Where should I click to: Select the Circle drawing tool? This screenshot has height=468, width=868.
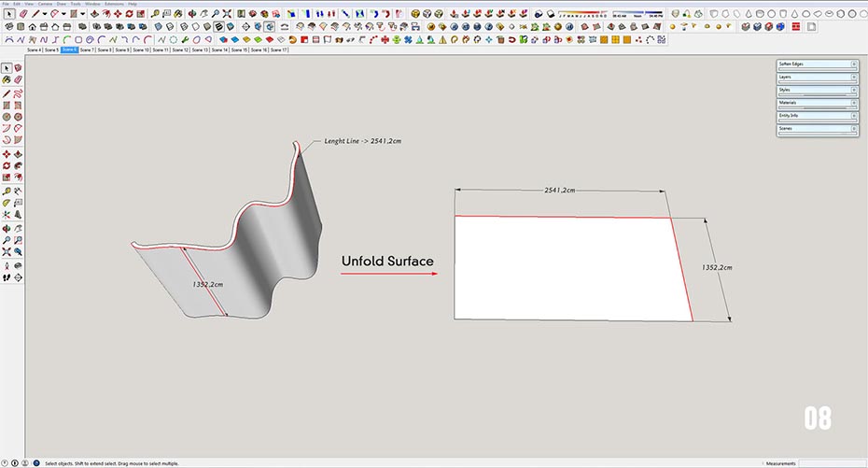pyautogui.click(x=7, y=117)
